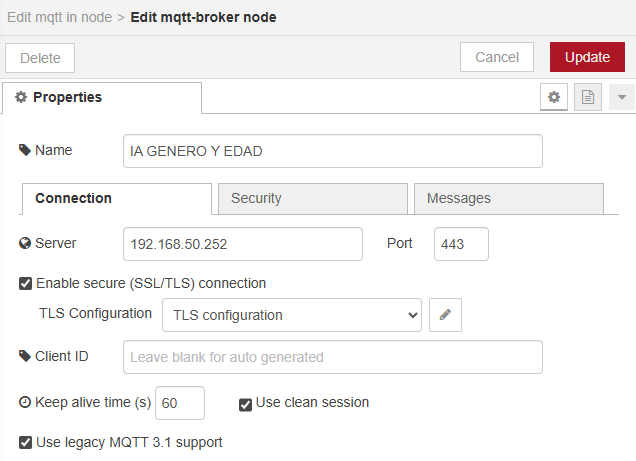Switch to the Messages tab

click(x=509, y=198)
